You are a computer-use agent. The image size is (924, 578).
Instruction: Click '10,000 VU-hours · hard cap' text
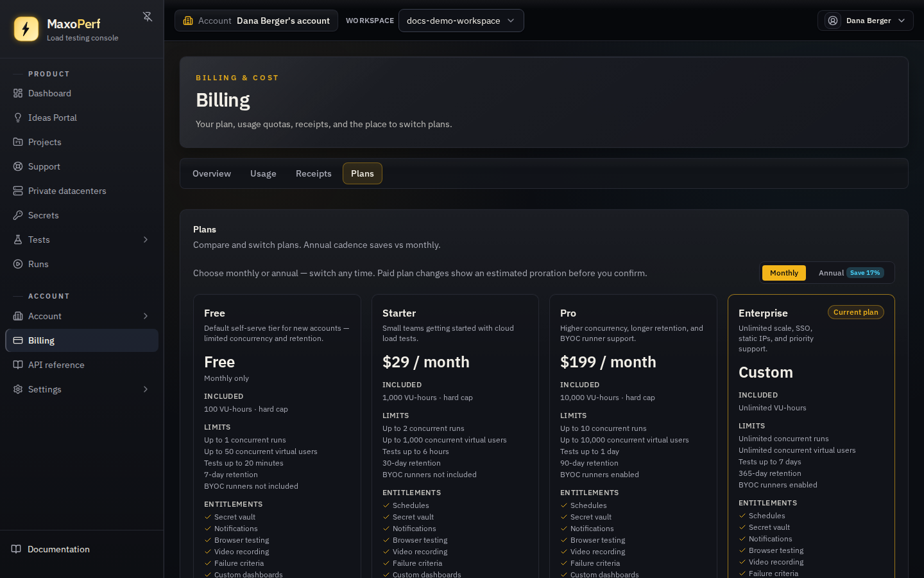pos(608,398)
